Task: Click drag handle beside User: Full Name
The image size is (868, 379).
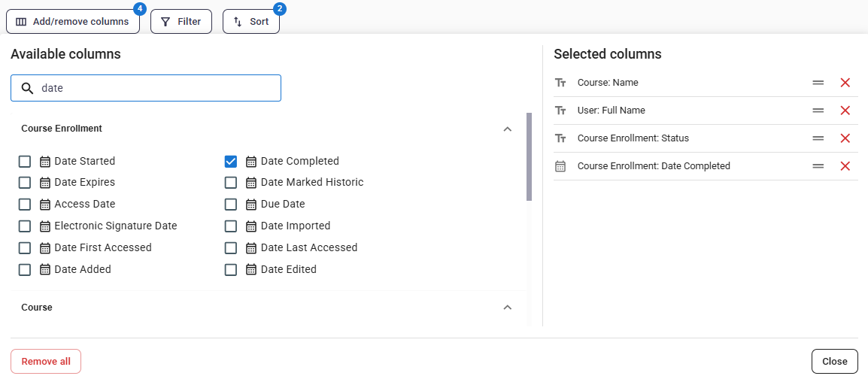Action: click(x=818, y=111)
